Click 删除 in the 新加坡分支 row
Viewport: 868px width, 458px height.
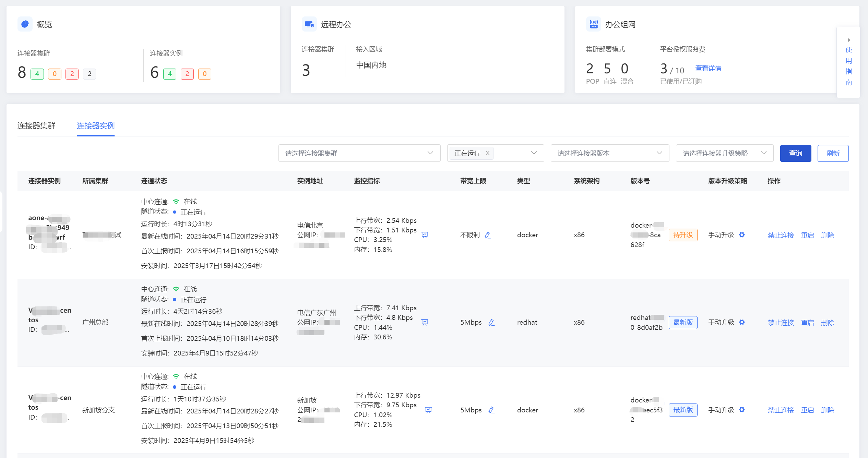click(828, 410)
